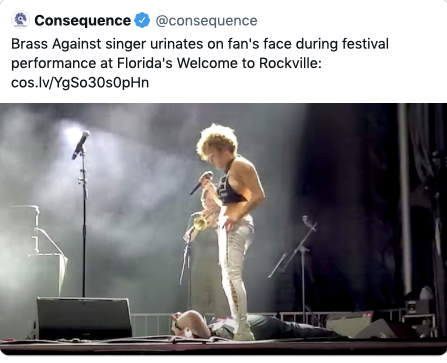
Task: Open the cos.lv/YgSo30s0pHn link
Action: tap(80, 83)
